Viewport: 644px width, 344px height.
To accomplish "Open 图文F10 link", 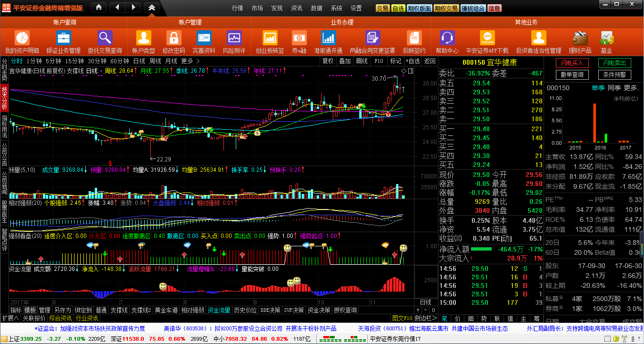I will point(402,319).
